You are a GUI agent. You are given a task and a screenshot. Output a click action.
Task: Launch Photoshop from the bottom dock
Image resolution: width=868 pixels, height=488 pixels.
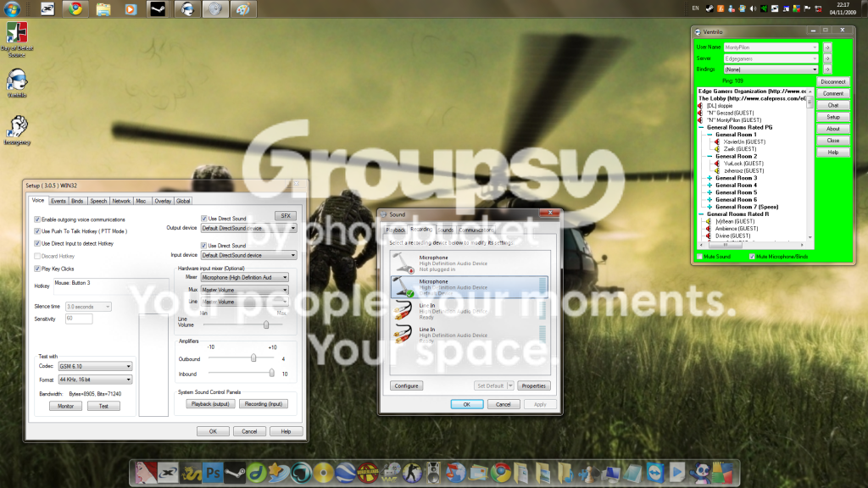[213, 473]
